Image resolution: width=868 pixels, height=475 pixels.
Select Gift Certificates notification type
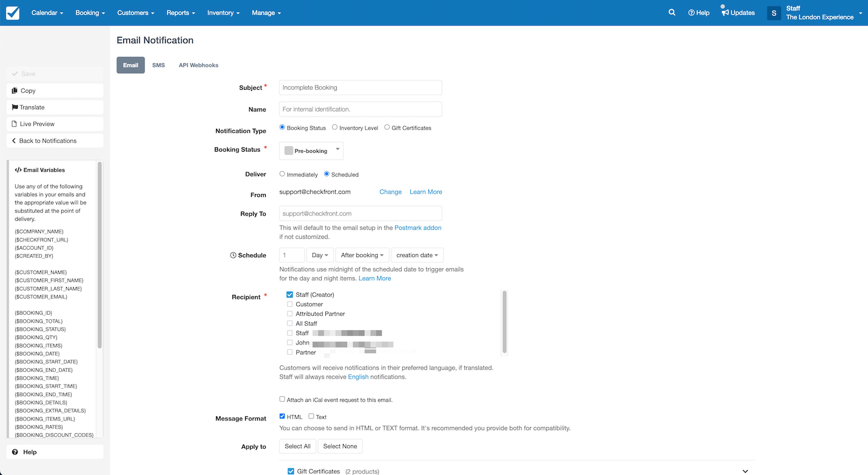tap(387, 127)
